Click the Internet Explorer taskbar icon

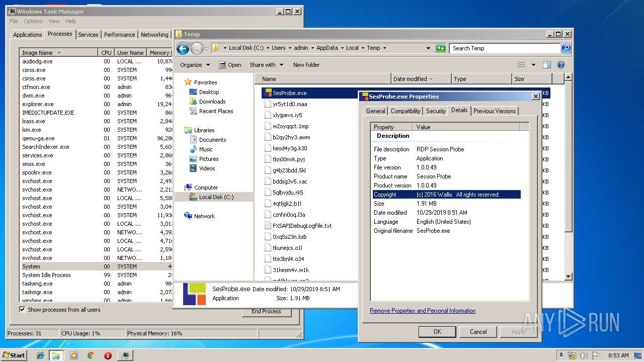point(40,355)
